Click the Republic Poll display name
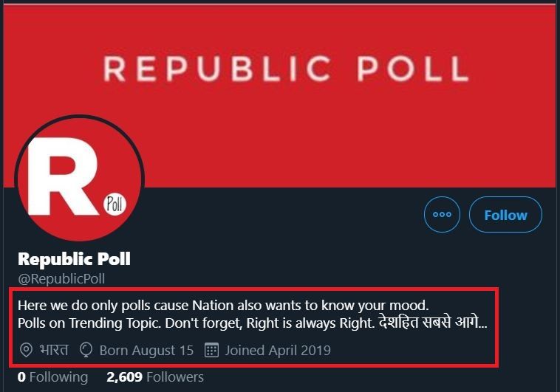 pyautogui.click(x=74, y=259)
